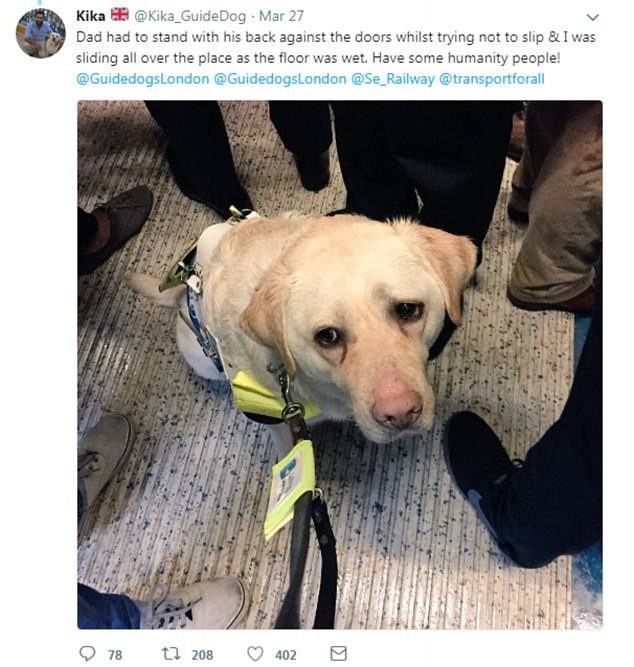Open the @Kika_GuideDog handle
This screenshot has height=667, width=634.
pos(190,16)
